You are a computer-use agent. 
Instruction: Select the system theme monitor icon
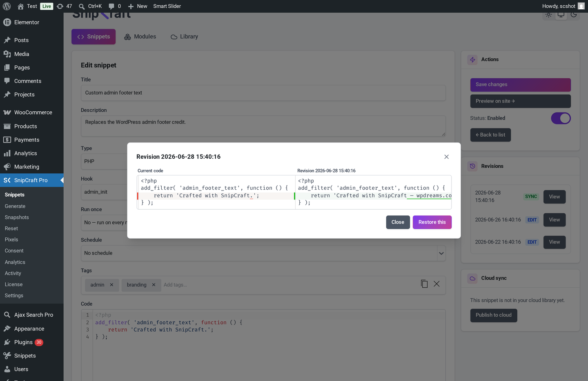561,15
